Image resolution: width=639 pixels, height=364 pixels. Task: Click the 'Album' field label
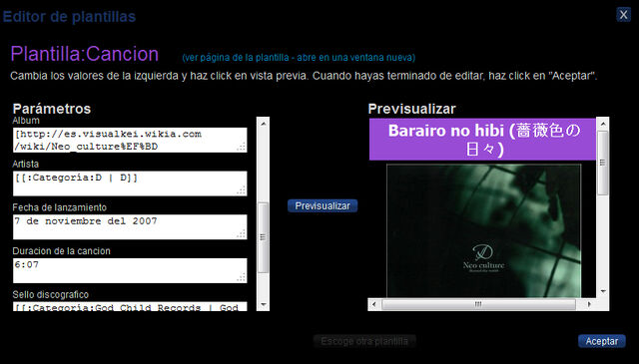[x=26, y=121]
